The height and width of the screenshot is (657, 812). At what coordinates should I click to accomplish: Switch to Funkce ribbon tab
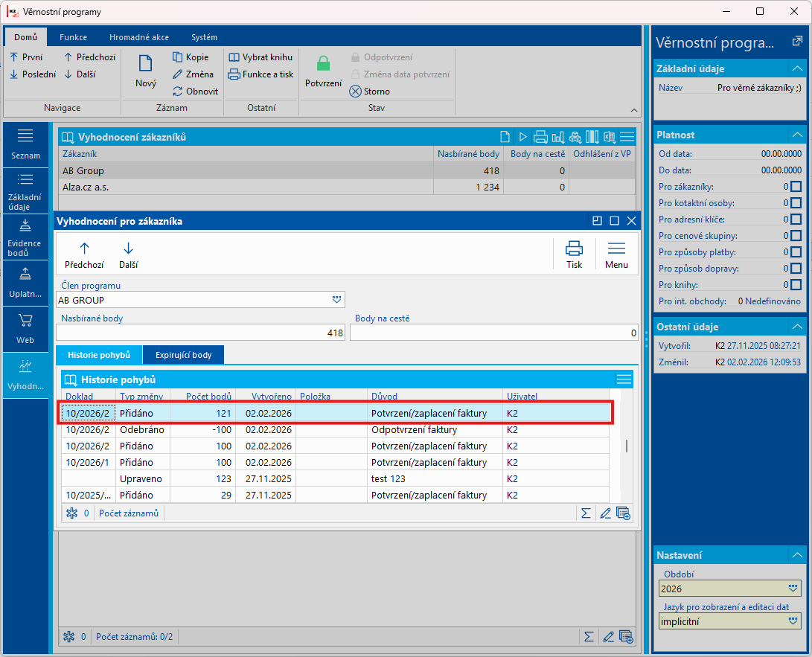point(73,37)
